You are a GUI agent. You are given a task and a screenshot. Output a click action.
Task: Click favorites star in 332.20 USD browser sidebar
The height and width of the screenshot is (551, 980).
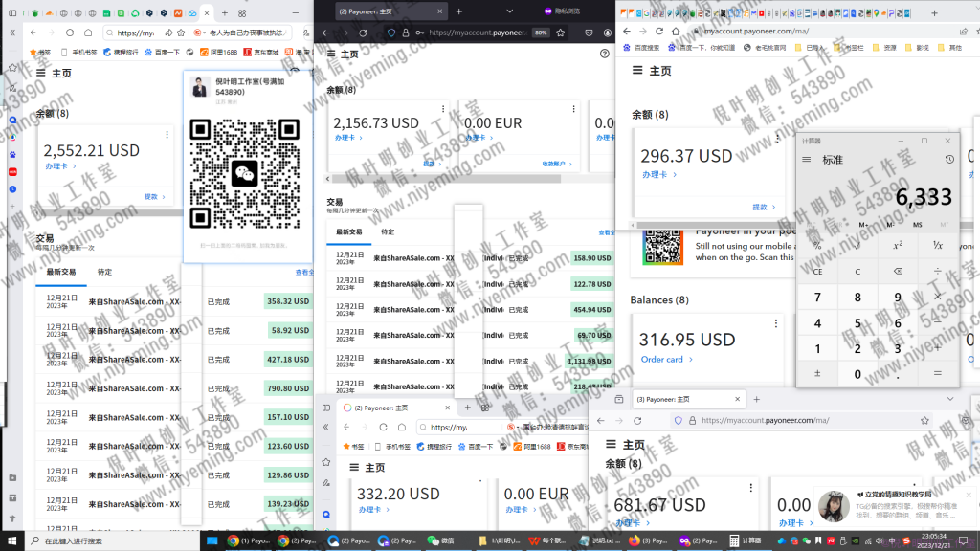(x=326, y=462)
